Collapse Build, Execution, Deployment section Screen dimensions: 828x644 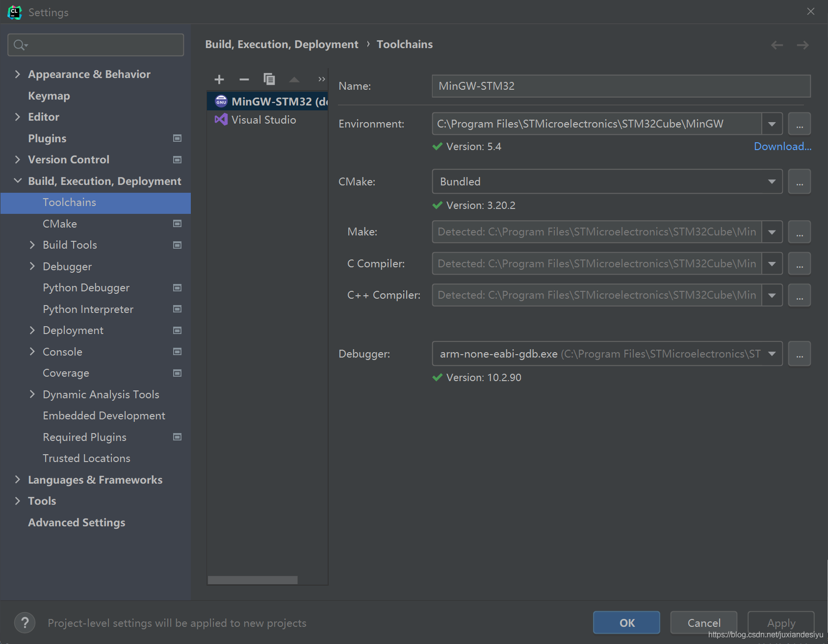click(x=18, y=181)
